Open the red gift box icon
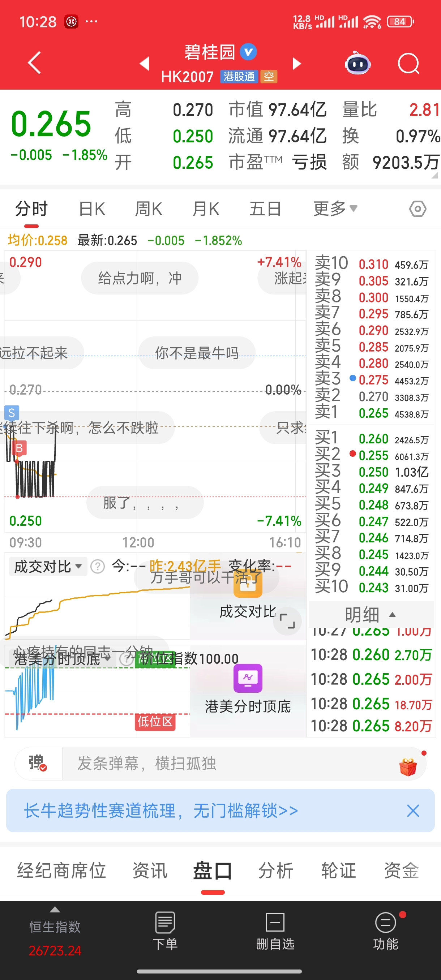 (408, 767)
